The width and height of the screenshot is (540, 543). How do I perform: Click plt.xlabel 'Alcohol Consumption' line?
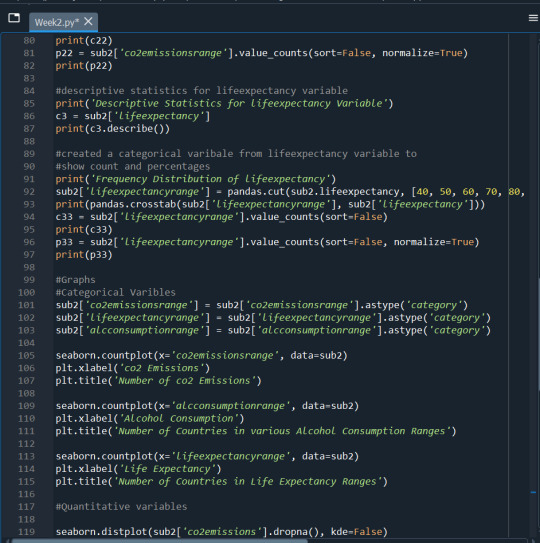pos(150,419)
